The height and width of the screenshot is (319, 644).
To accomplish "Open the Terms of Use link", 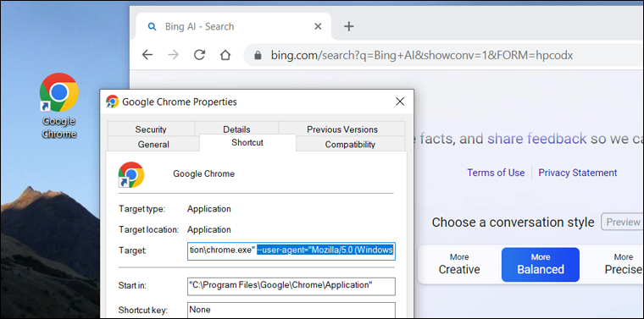I will (x=496, y=173).
